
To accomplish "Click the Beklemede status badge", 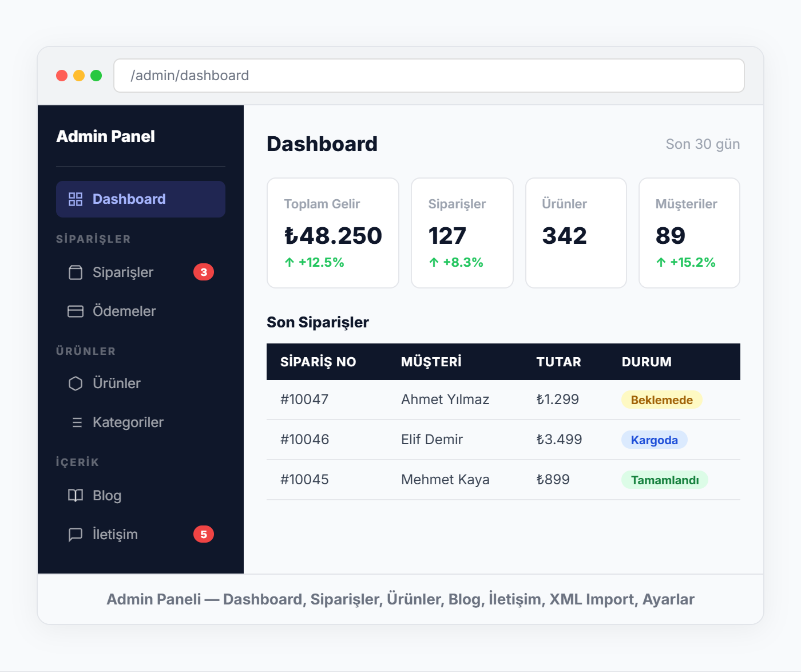I will [x=662, y=400].
